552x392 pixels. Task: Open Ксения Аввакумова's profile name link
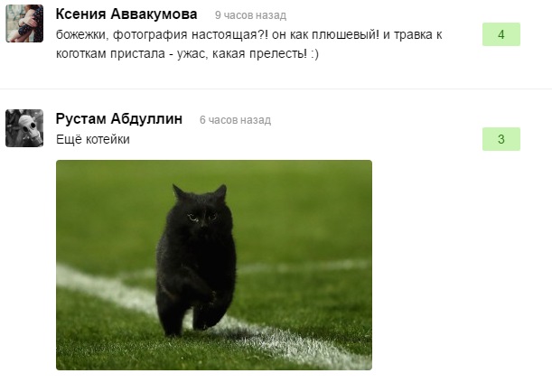pyautogui.click(x=126, y=14)
